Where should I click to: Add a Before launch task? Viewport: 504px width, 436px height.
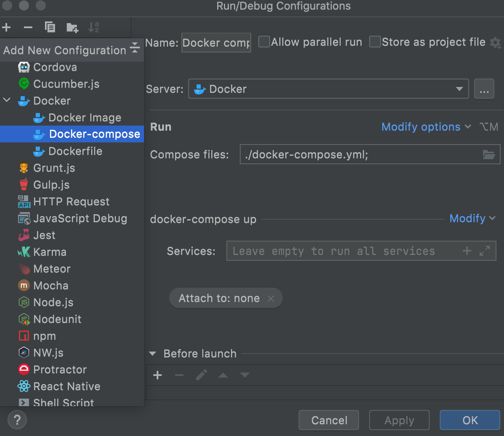click(x=157, y=375)
